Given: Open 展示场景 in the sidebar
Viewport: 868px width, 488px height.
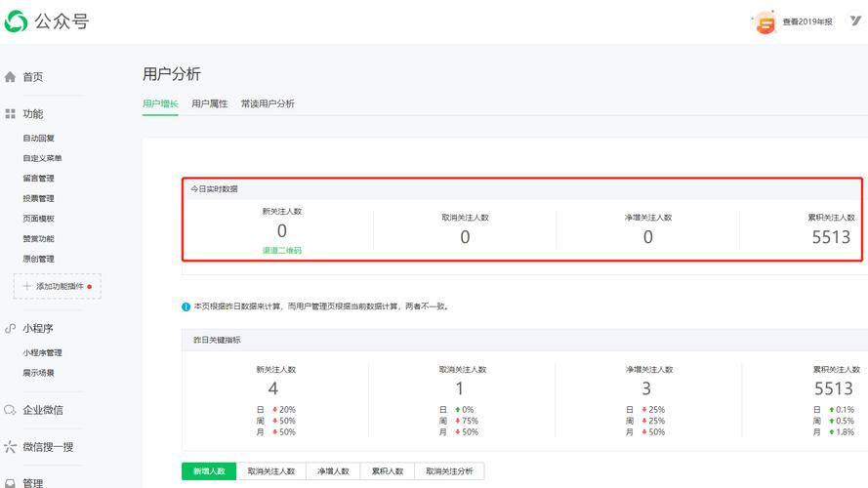Looking at the screenshot, I should click(x=39, y=373).
